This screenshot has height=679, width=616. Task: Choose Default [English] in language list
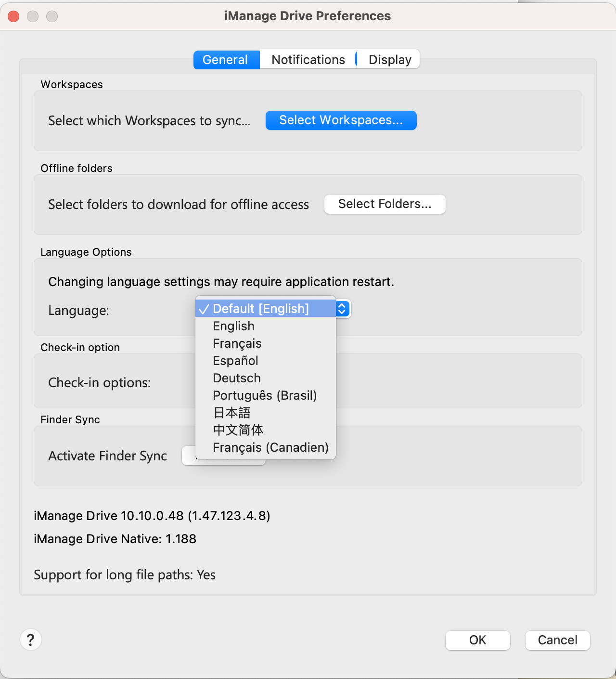[x=265, y=309]
